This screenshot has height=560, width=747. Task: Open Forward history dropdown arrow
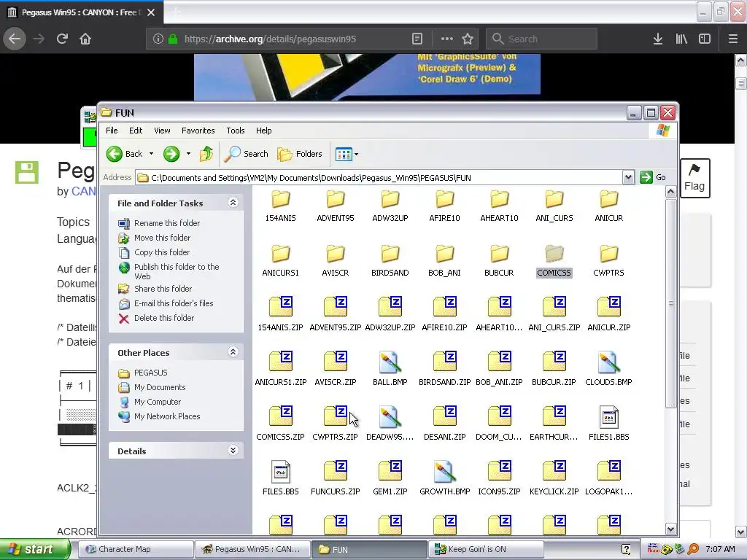pyautogui.click(x=188, y=154)
